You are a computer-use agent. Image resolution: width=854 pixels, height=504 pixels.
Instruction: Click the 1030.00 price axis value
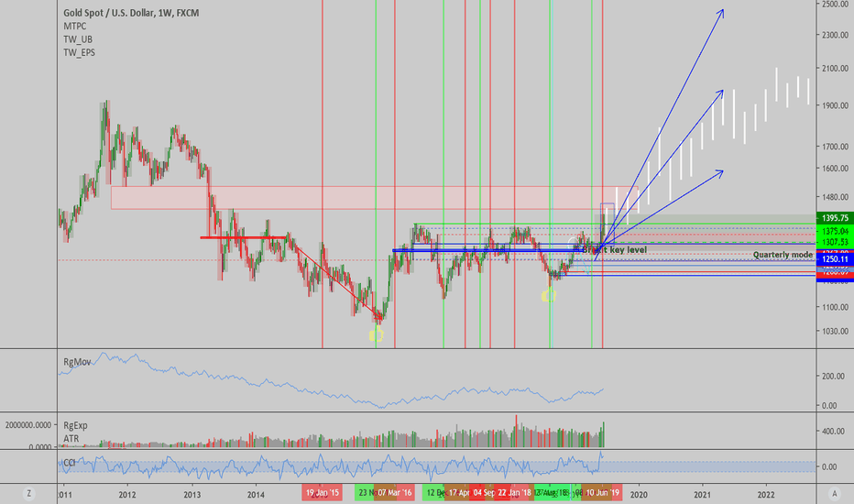[x=835, y=332]
